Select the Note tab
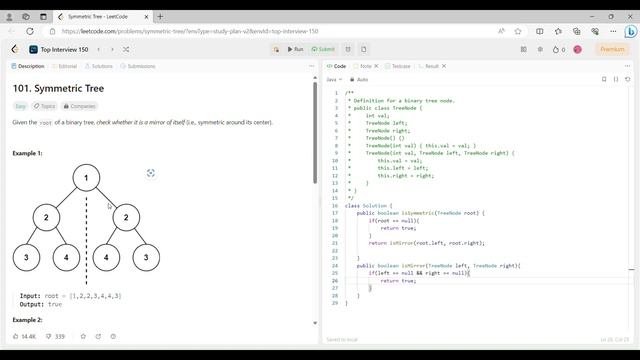Screen dimensions: 640x360 pyautogui.click(x=362, y=66)
